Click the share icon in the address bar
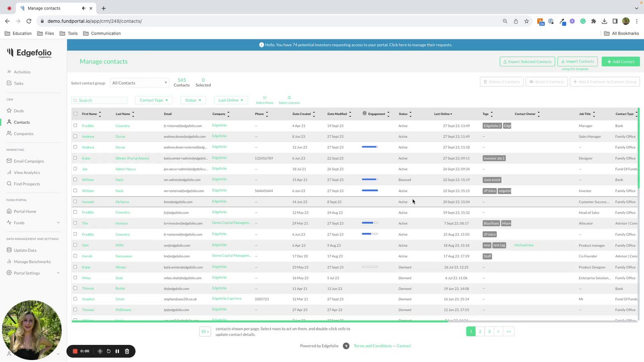This screenshot has height=362, width=644. pos(516,21)
